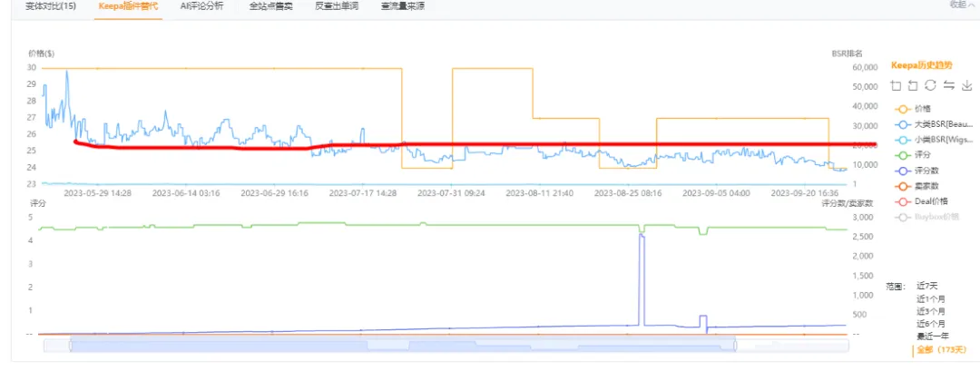The width and height of the screenshot is (980, 371).
Task: Enable the greyed Buybox价格 legend series
Action: [926, 217]
